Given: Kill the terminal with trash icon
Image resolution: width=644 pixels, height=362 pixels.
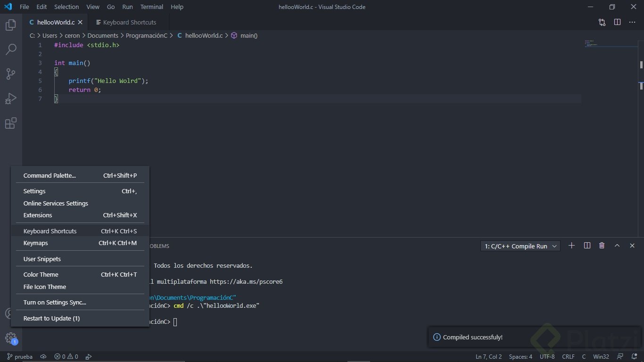Looking at the screenshot, I should pos(602,246).
